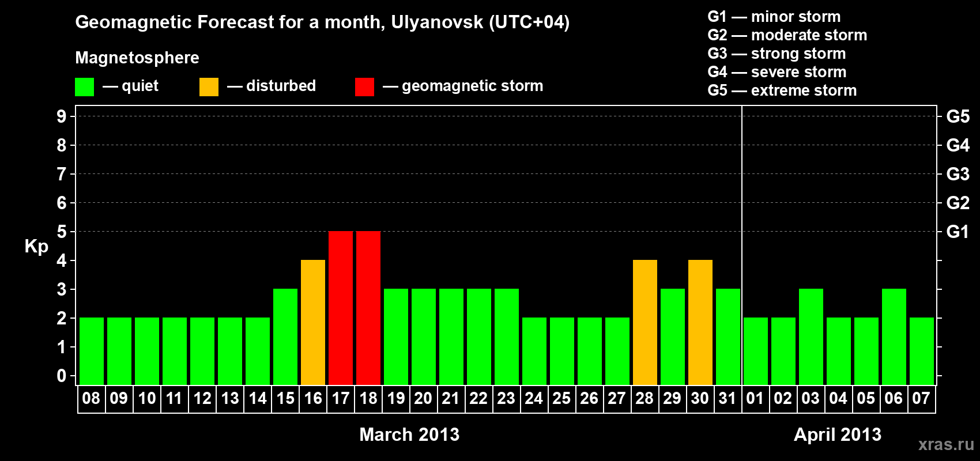Click the Kp axis value '0'
The height and width of the screenshot is (461, 980).
(62, 376)
